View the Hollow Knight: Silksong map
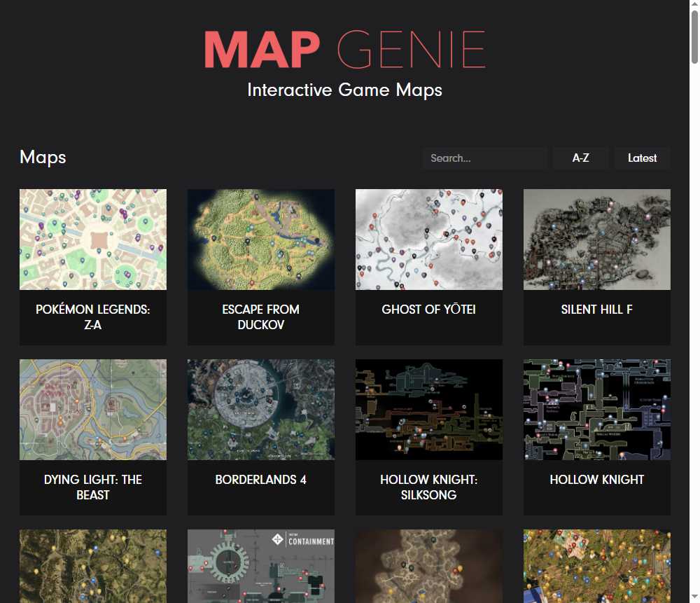 pyautogui.click(x=429, y=409)
